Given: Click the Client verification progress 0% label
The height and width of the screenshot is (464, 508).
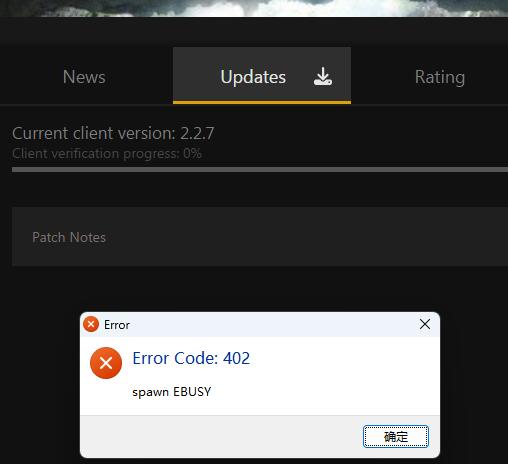Looking at the screenshot, I should 107,154.
